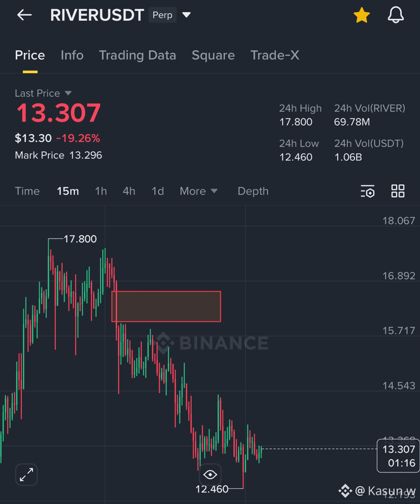Open price alerts bell icon
Image resolution: width=420 pixels, height=504 pixels.
(396, 15)
